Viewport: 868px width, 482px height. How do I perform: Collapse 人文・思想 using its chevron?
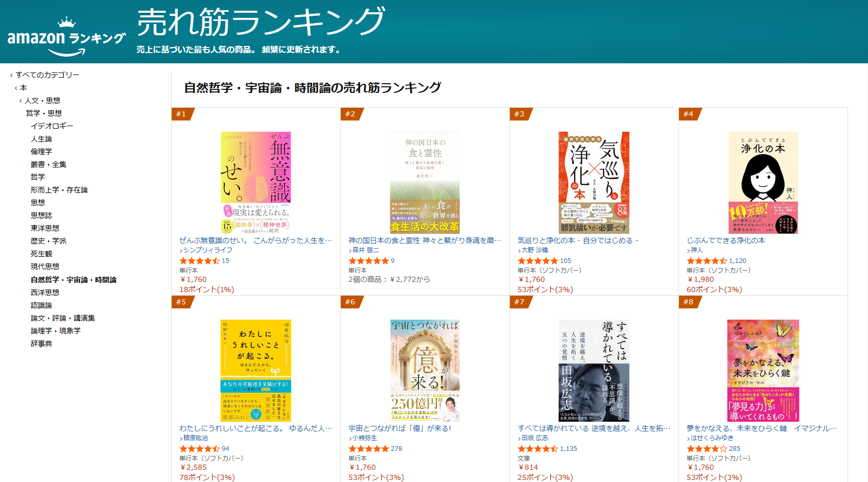pyautogui.click(x=20, y=100)
